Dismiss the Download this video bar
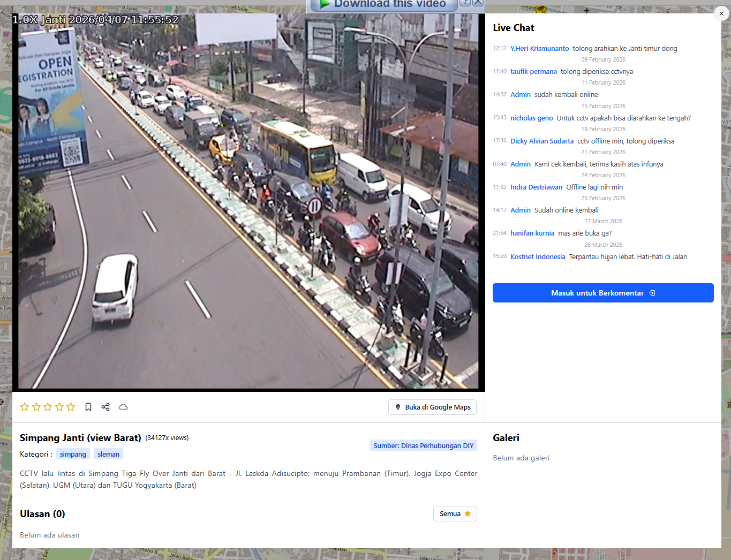This screenshot has height=560, width=731. (478, 3)
